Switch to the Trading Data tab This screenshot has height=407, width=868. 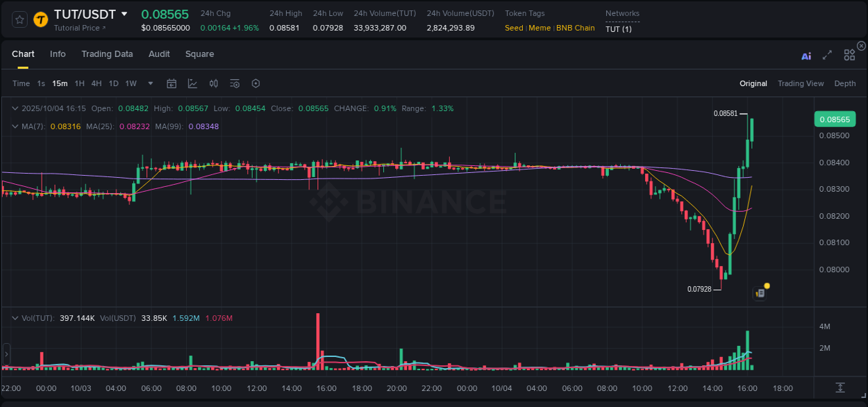coord(107,54)
